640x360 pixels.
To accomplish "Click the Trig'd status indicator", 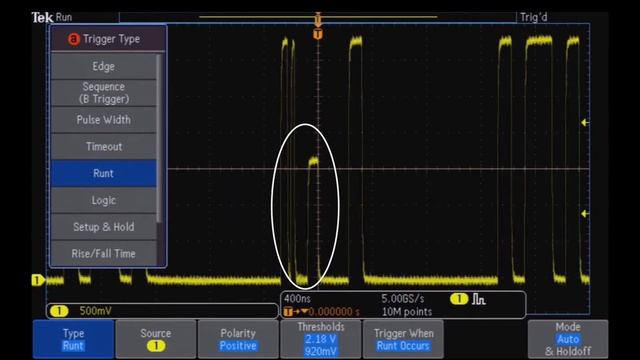I will [533, 17].
